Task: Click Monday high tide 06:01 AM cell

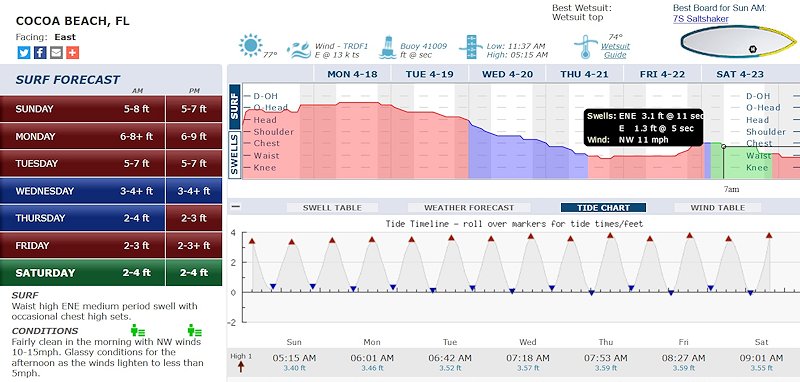Action: [371, 362]
